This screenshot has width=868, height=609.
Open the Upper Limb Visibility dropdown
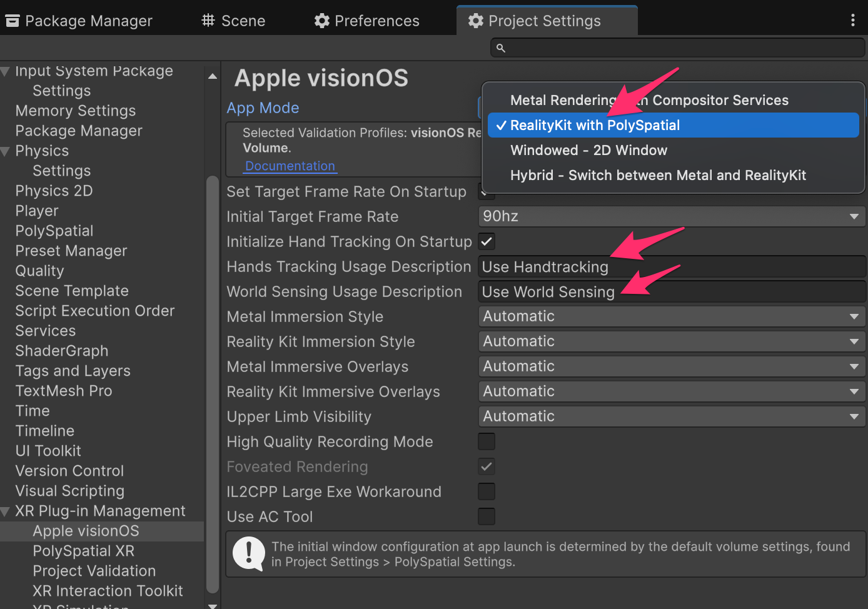pyautogui.click(x=672, y=416)
